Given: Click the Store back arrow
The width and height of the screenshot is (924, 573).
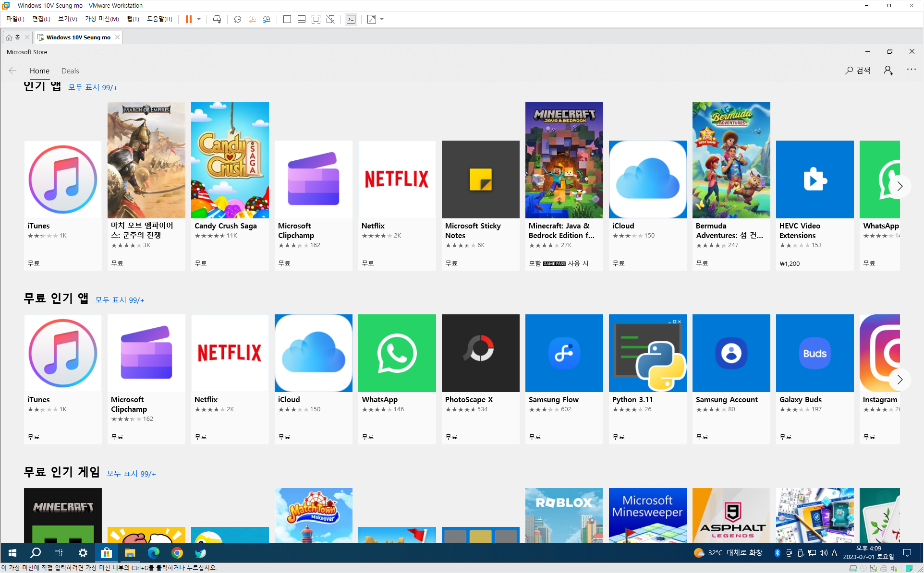Looking at the screenshot, I should pos(12,71).
